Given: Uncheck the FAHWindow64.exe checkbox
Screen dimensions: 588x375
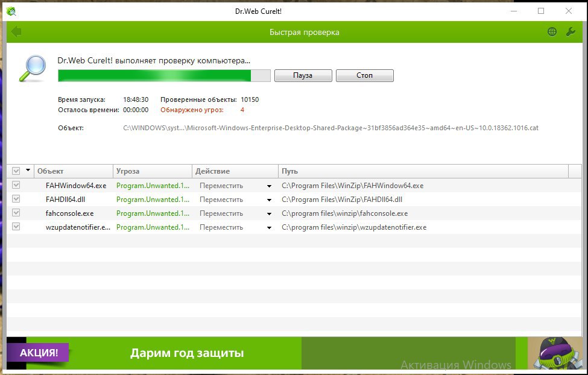Looking at the screenshot, I should 16,185.
